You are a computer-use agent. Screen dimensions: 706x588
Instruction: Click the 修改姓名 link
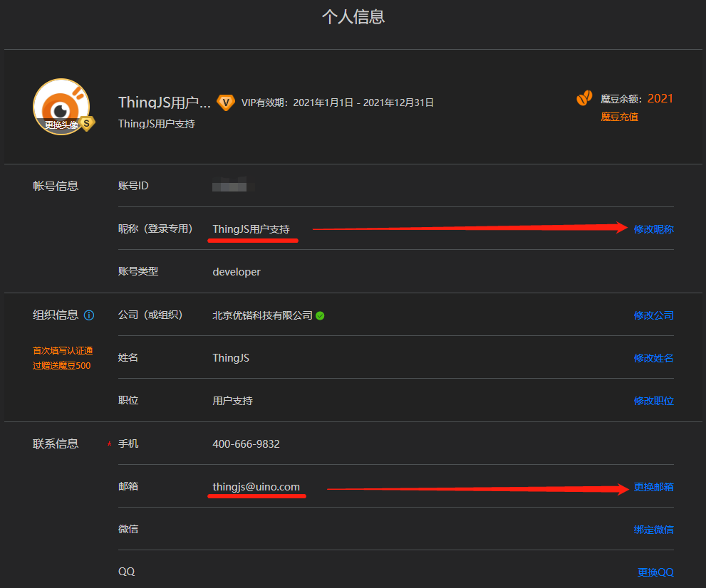click(653, 358)
